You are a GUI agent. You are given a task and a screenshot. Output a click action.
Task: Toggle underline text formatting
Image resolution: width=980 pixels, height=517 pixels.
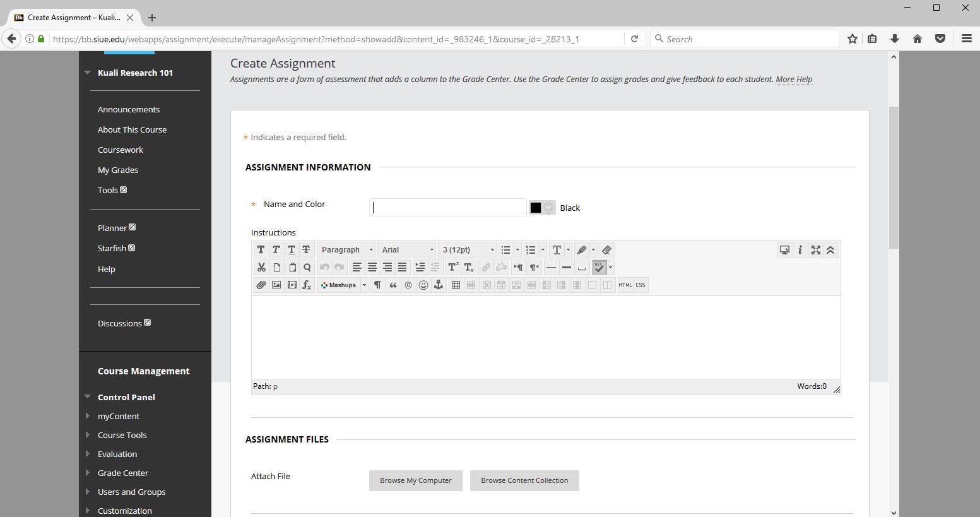pos(292,250)
